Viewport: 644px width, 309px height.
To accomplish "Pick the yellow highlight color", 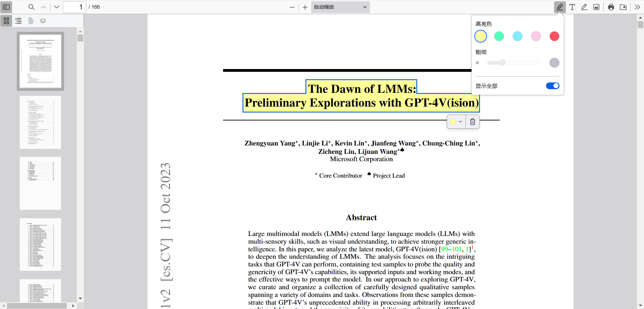I will [481, 36].
